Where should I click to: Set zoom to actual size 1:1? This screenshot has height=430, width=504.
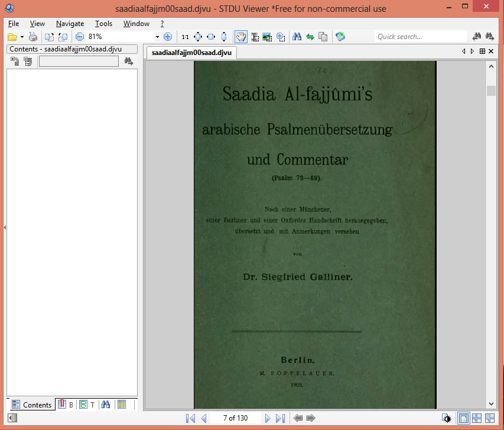[186, 37]
